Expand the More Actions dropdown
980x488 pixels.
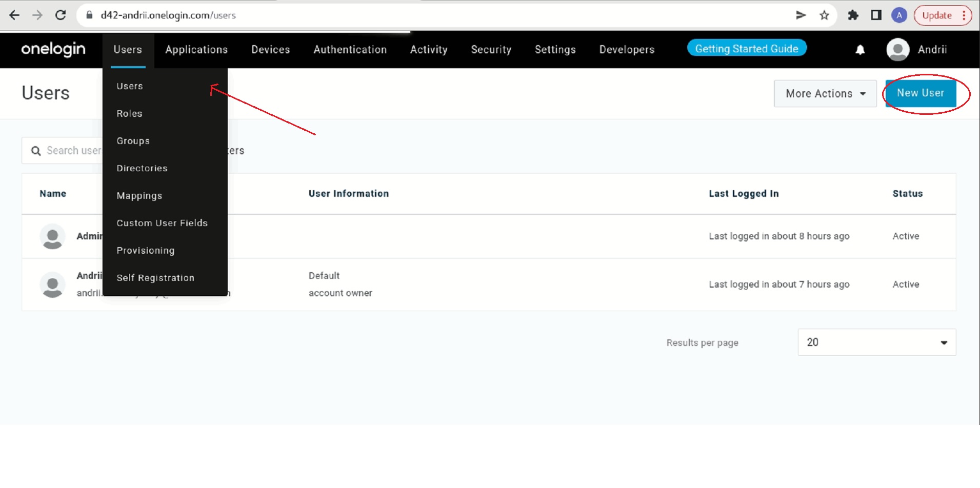[825, 93]
